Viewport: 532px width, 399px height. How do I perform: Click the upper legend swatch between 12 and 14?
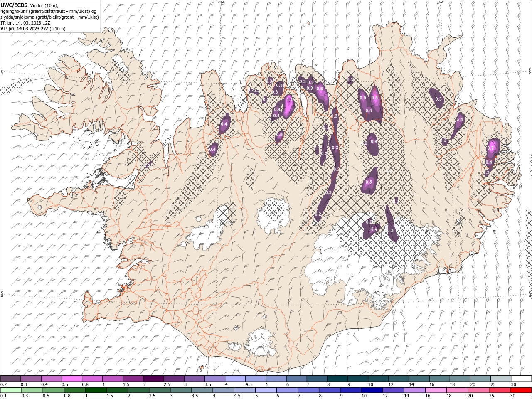click(399, 379)
